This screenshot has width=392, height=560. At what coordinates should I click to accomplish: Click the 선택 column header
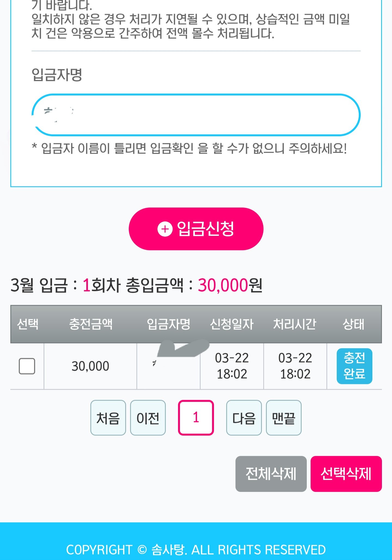pyautogui.click(x=27, y=324)
